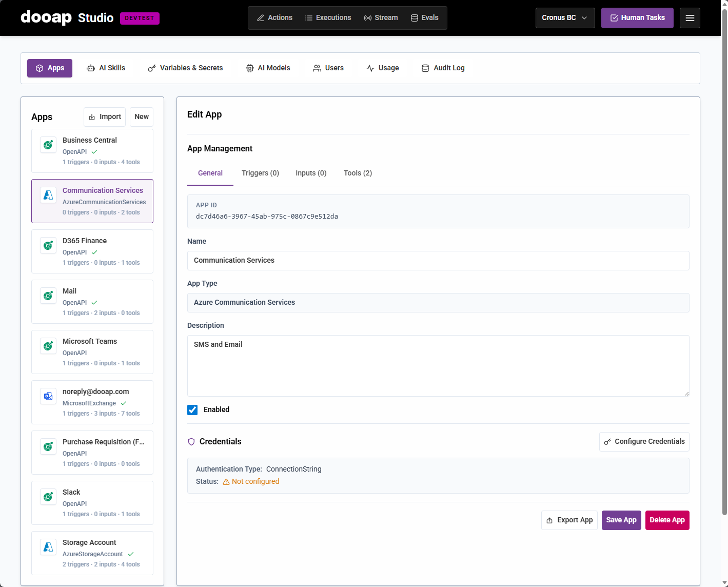Click the APP ID value text
Image resolution: width=728 pixels, height=587 pixels.
(267, 217)
